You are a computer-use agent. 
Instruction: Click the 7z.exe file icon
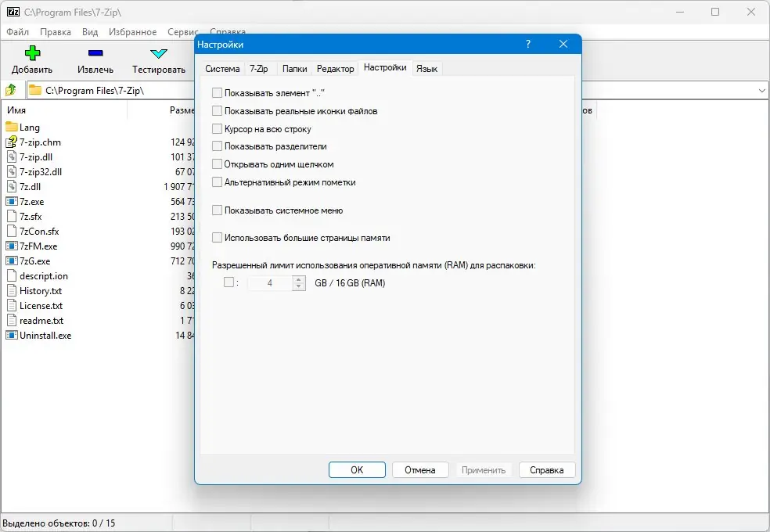pos(11,201)
